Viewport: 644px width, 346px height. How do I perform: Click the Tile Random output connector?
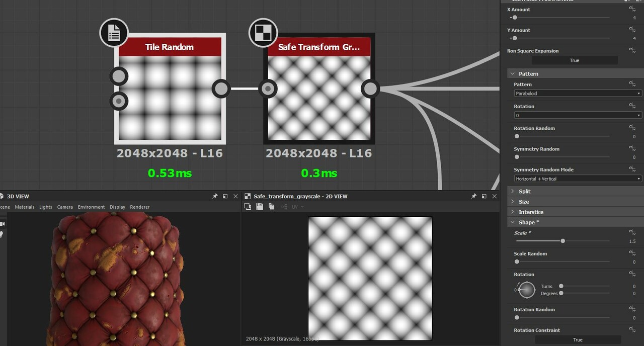click(221, 89)
